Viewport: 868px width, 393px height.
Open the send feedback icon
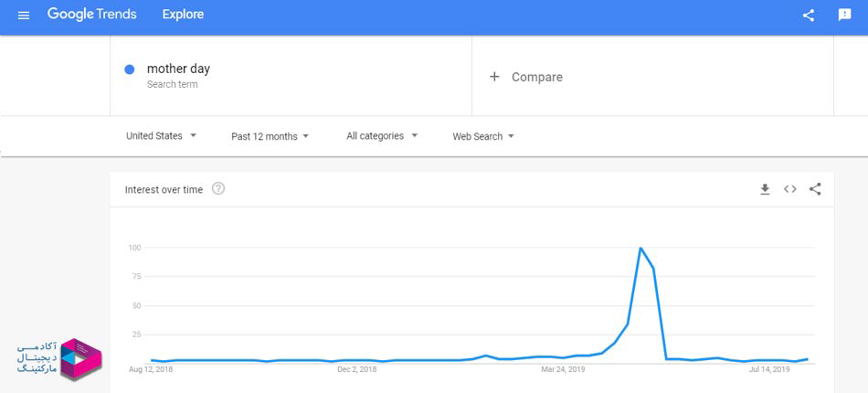pos(844,15)
